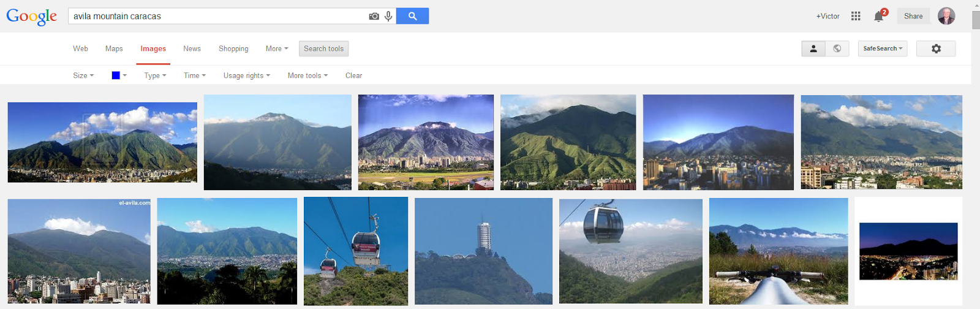Switch to the Maps tab
Viewport: 980px width, 309px height.
tap(114, 48)
